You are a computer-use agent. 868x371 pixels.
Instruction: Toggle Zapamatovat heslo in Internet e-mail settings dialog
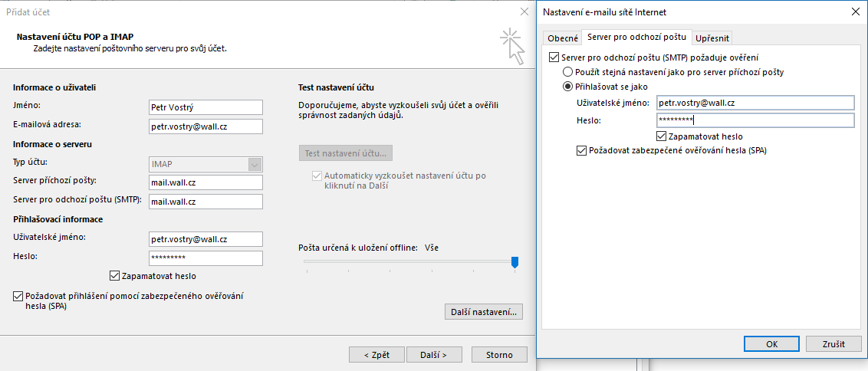[x=661, y=136]
